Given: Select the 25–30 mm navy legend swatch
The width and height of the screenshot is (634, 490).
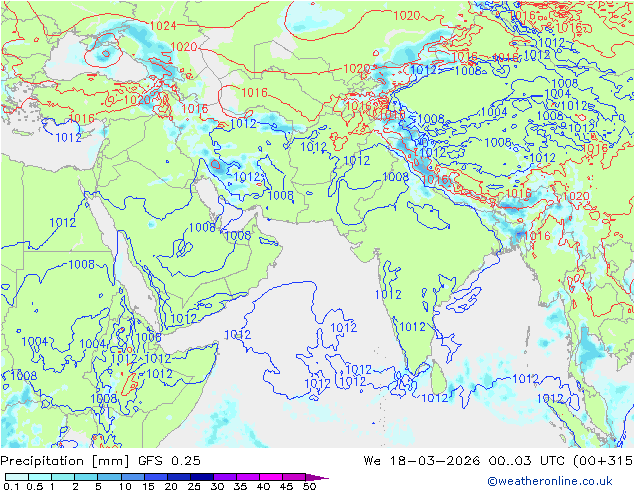Looking at the screenshot, I should click(201, 477).
